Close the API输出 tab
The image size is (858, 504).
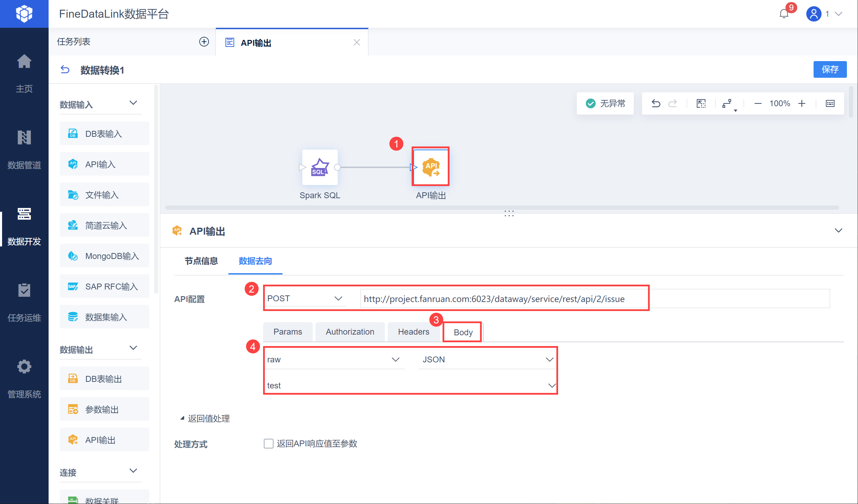[356, 42]
